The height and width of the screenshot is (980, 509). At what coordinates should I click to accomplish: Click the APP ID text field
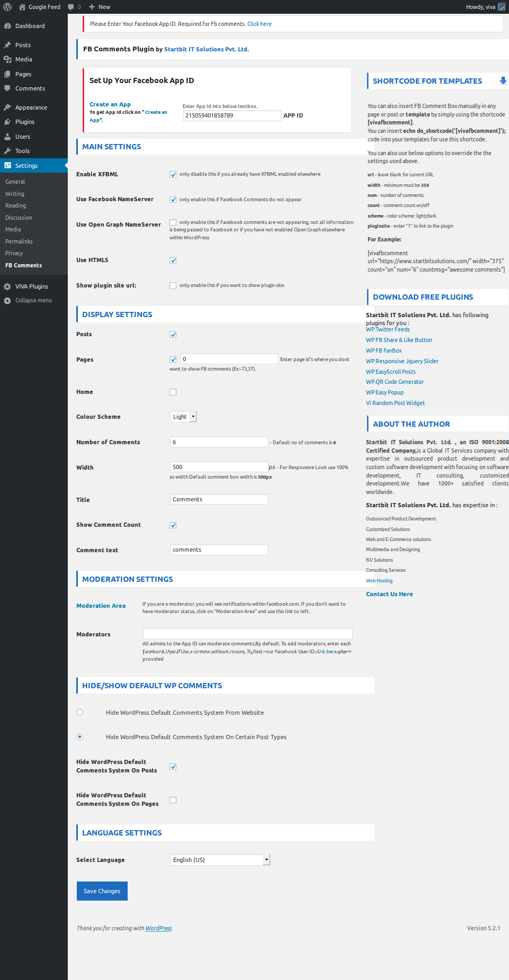tap(231, 115)
